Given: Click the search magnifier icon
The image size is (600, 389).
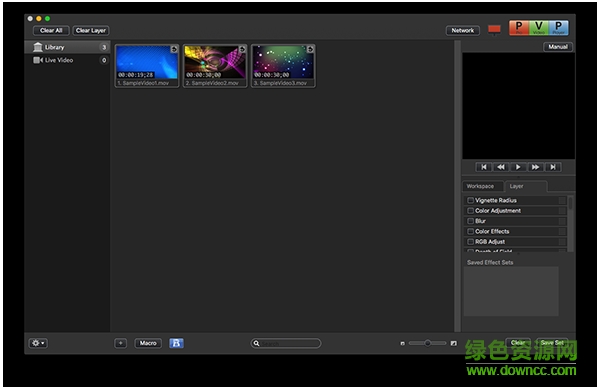Looking at the screenshot, I should [x=256, y=343].
